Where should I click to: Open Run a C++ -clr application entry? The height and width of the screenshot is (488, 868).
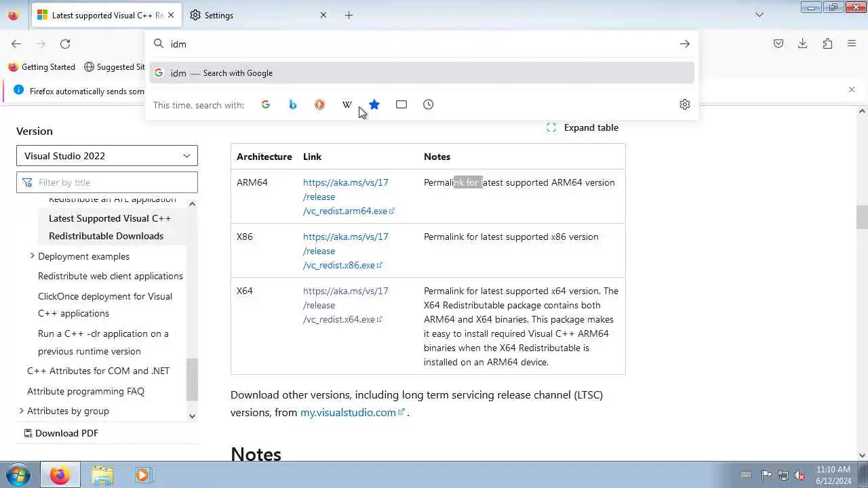coord(103,342)
